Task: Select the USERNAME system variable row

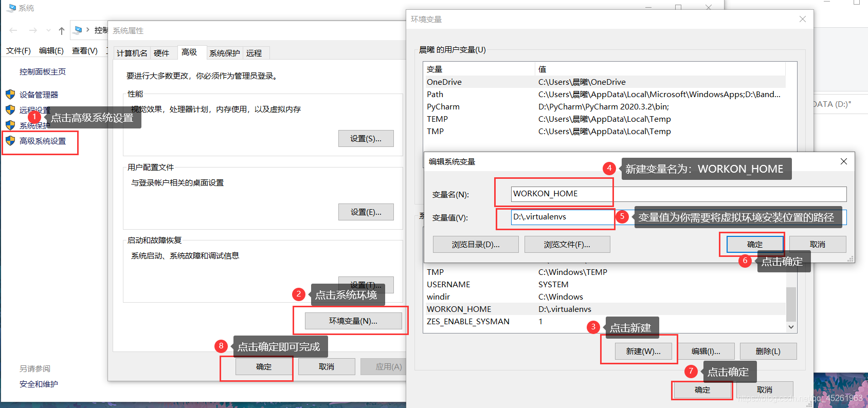Action: 605,285
